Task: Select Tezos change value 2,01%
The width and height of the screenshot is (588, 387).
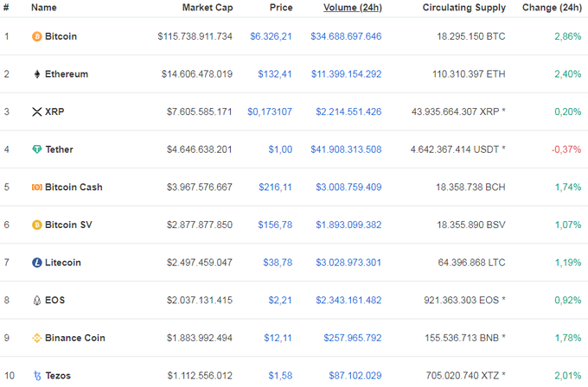Action: pos(568,376)
